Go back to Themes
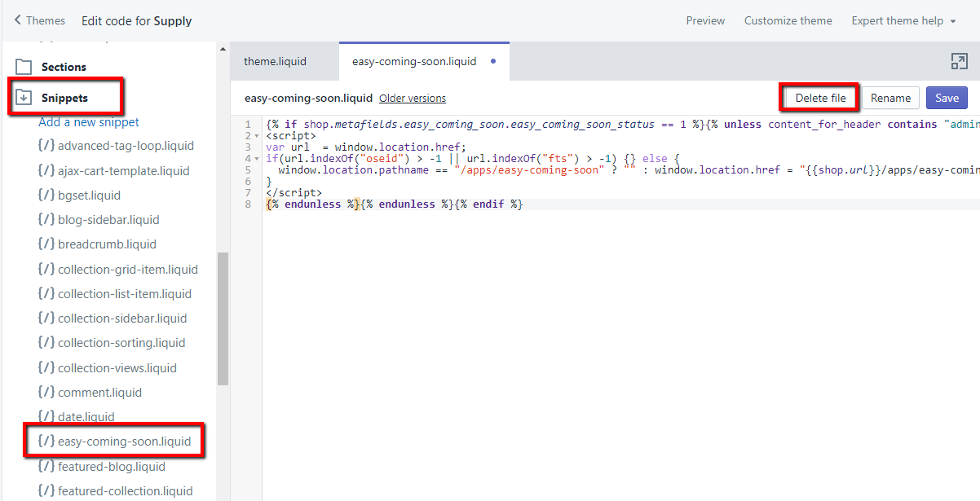Screen dimensions: 980x501 (x=40, y=20)
